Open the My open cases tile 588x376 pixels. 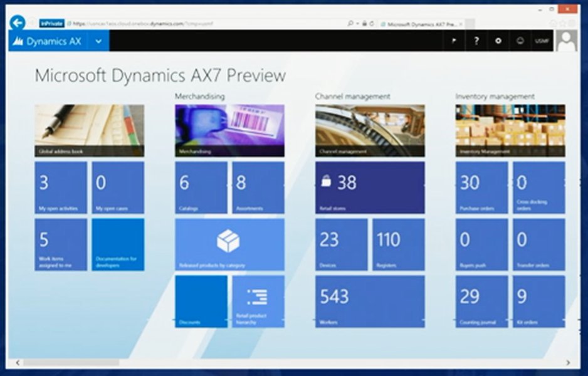pos(118,187)
